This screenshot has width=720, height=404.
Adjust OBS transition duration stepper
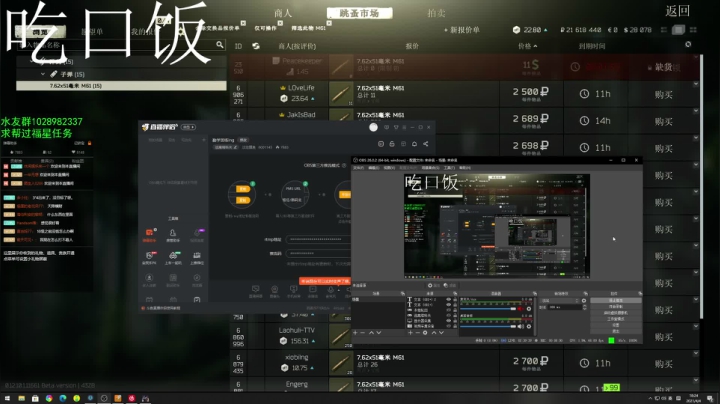click(585, 308)
